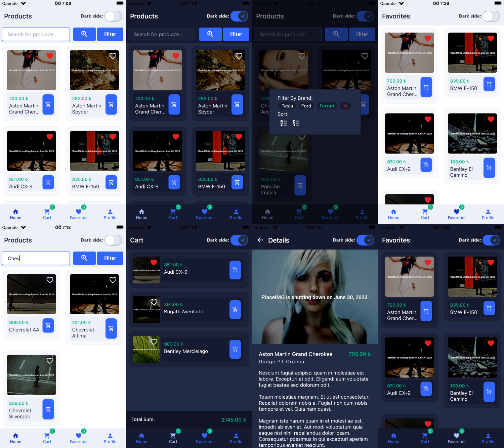The image size is (504, 448).
Task: Add Chevrolet A4 to cart
Action: [48, 325]
